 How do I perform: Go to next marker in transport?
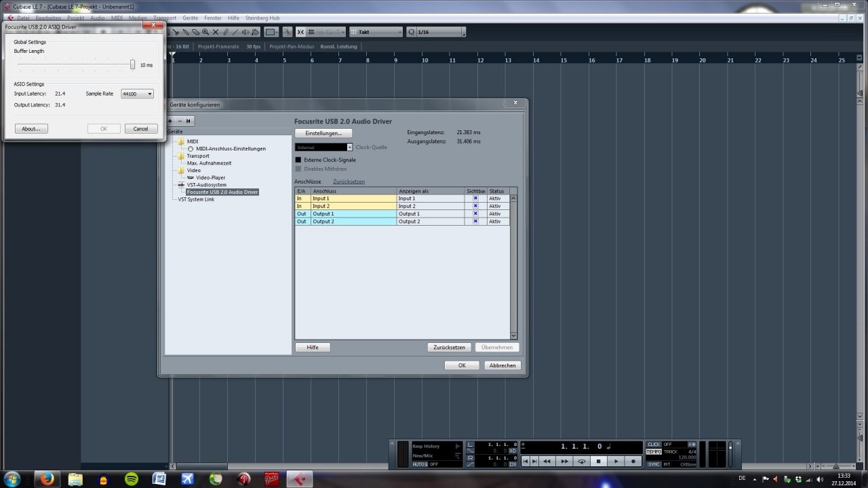coord(534,461)
